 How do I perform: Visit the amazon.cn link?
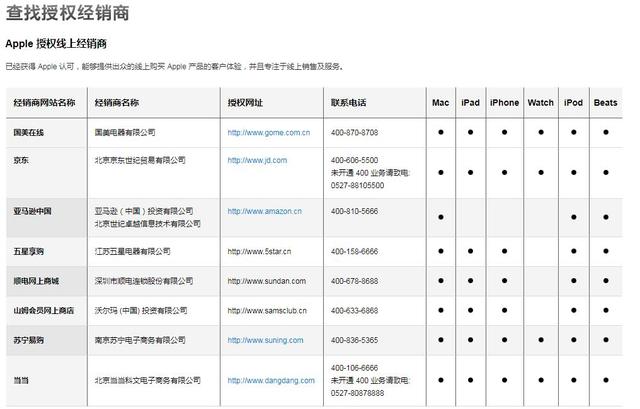264,211
